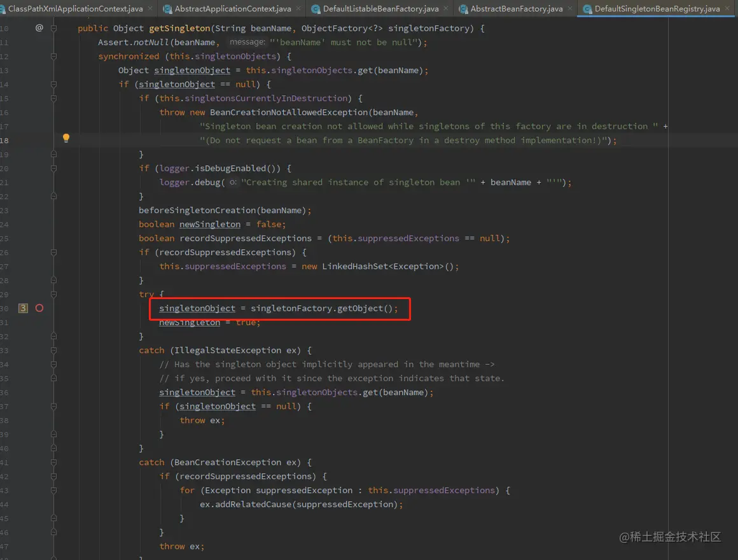Image resolution: width=738 pixels, height=560 pixels.
Task: Fold the 'if (recordSuppressedExceptions)' block on line 26
Action: (53, 252)
